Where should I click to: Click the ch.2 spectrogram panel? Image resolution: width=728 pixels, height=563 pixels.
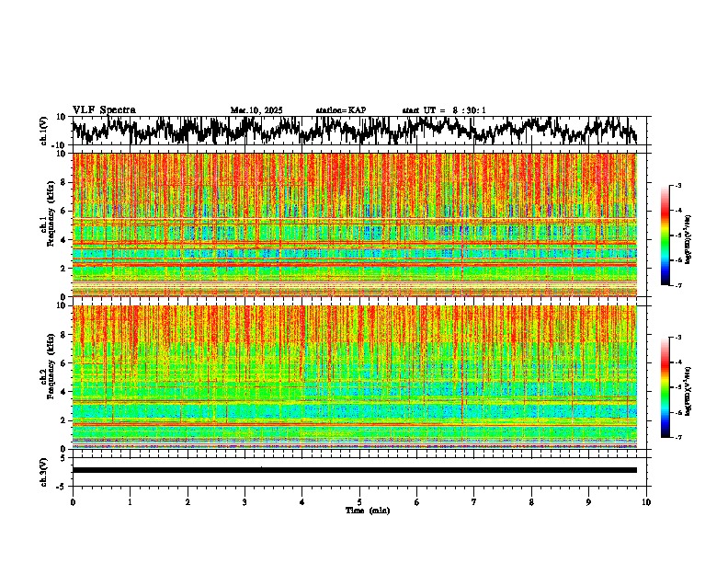[x=355, y=377]
